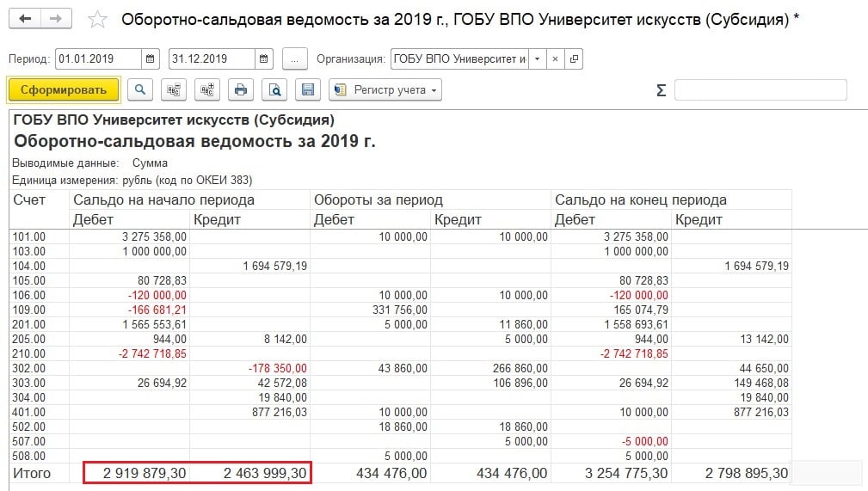The image size is (868, 491).
Task: Go back with the left arrow button
Action: click(25, 19)
